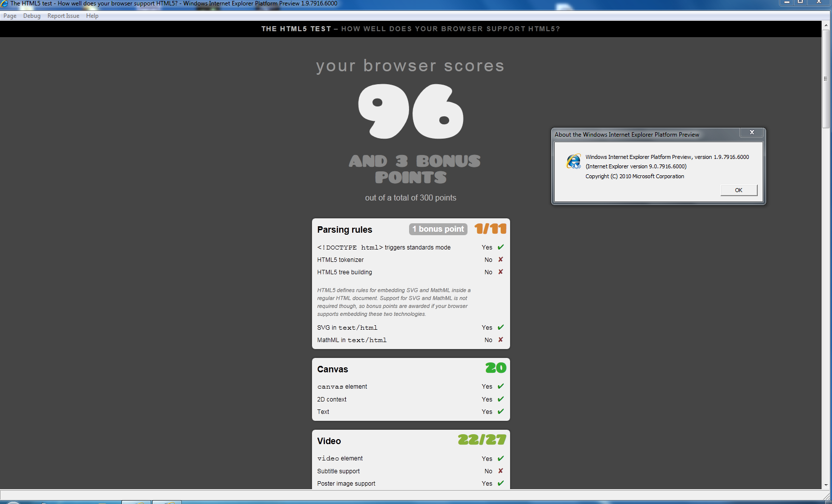Image resolution: width=832 pixels, height=504 pixels.
Task: Click the Copyright 2010 Microsoft Corporation line
Action: point(635,176)
